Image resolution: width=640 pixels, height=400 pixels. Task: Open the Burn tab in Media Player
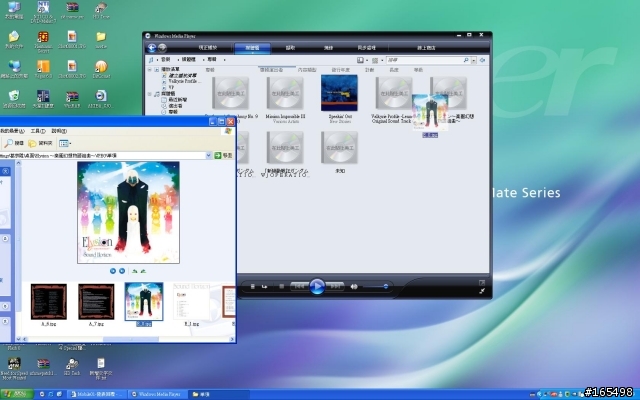click(328, 48)
